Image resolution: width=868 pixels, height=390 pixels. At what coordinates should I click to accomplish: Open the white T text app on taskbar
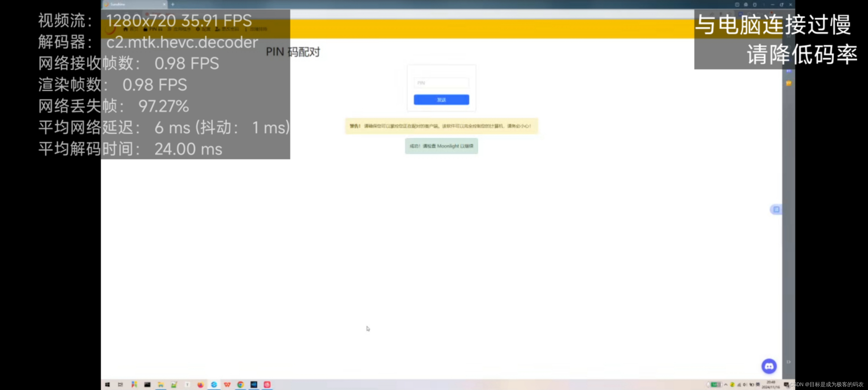(x=187, y=384)
